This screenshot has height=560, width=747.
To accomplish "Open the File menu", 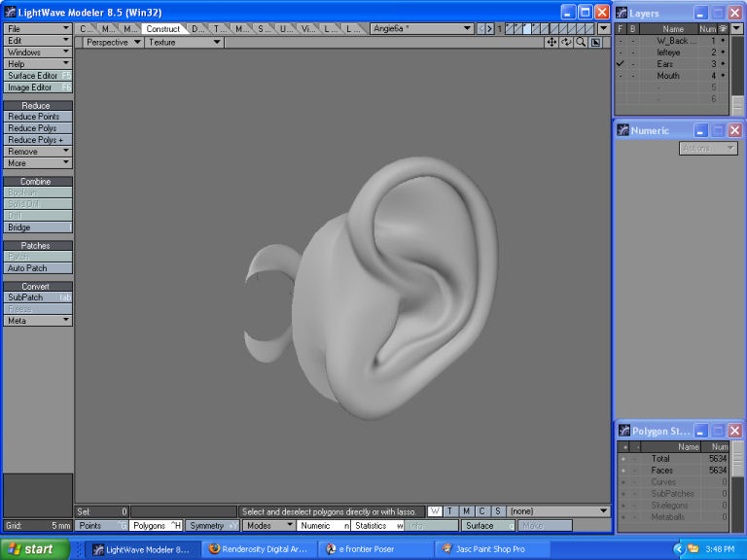I will [38, 29].
